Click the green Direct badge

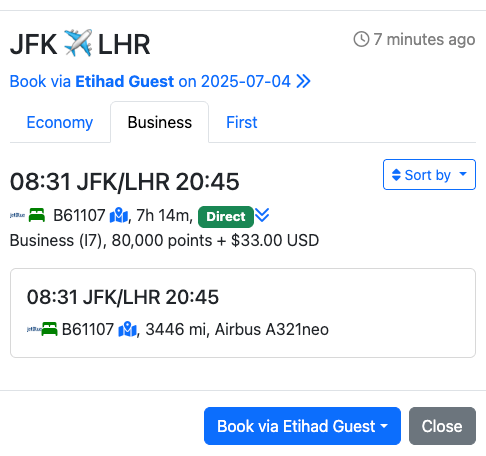226,217
